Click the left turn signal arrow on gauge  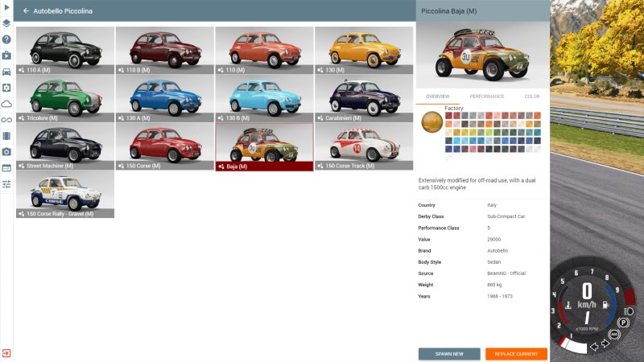pos(594,347)
